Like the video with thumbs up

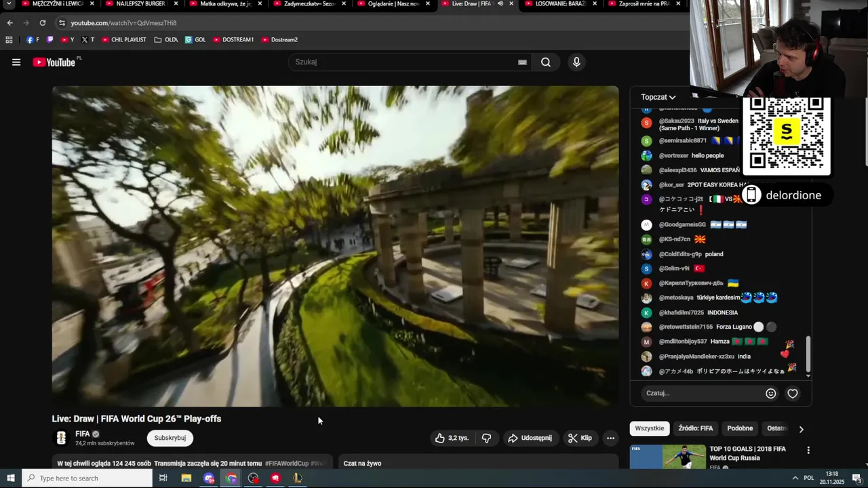coord(452,438)
